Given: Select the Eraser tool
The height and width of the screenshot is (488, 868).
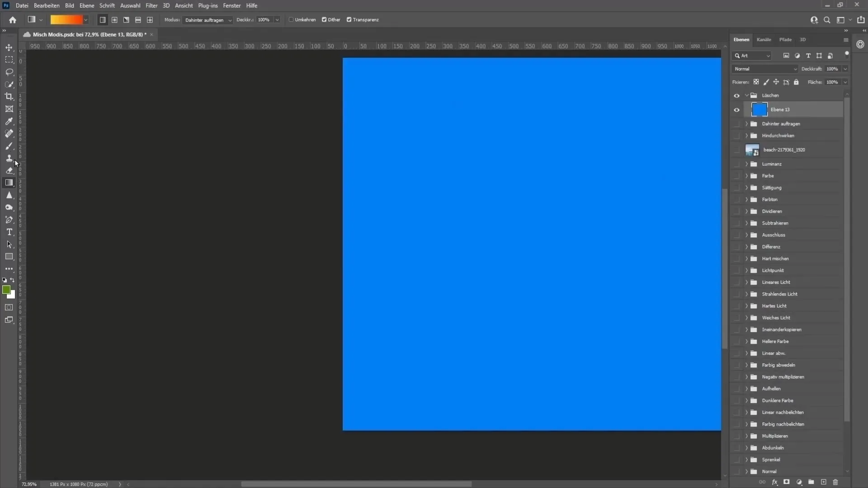Looking at the screenshot, I should 9,171.
